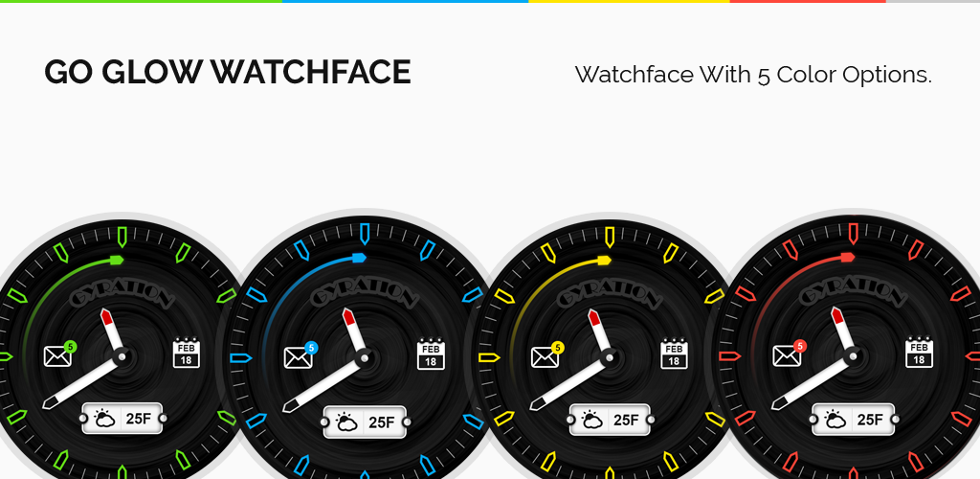Click the mail icon on yellow watchface
Viewport: 980px width, 479px height.
(x=545, y=357)
